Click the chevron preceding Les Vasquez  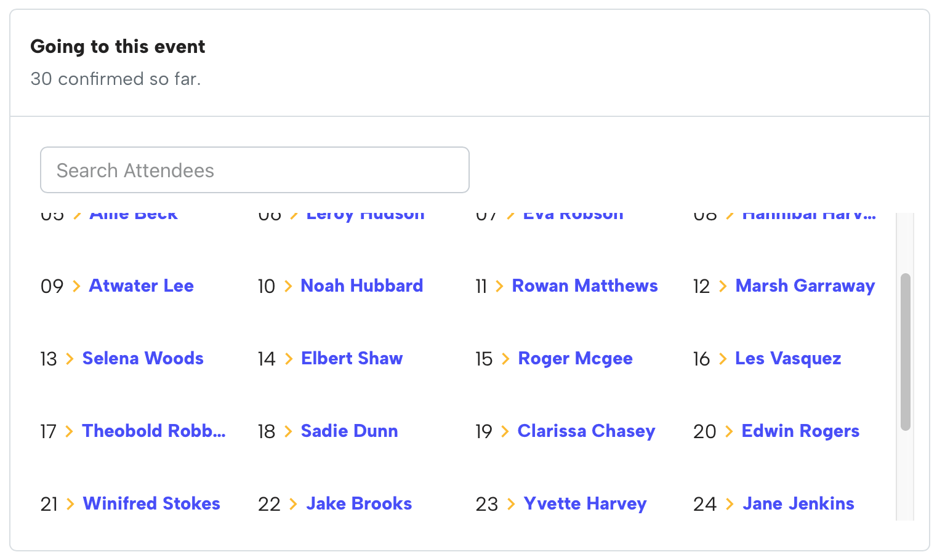(x=723, y=359)
